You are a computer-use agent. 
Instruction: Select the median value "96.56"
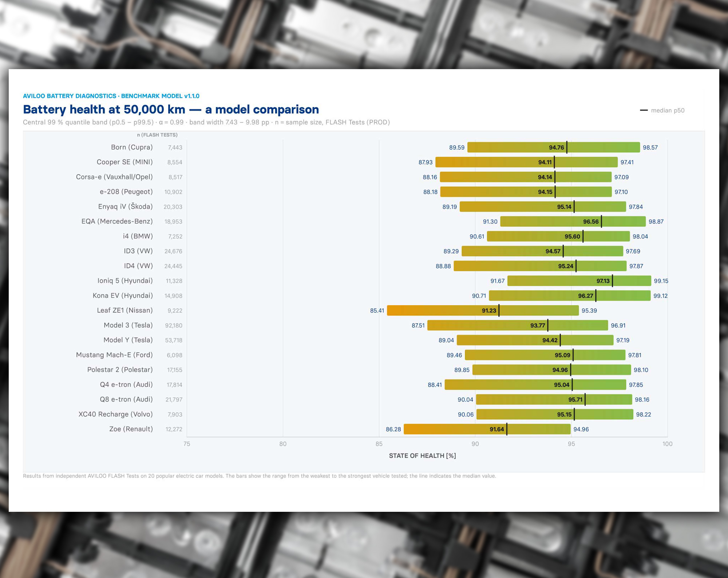pyautogui.click(x=591, y=222)
